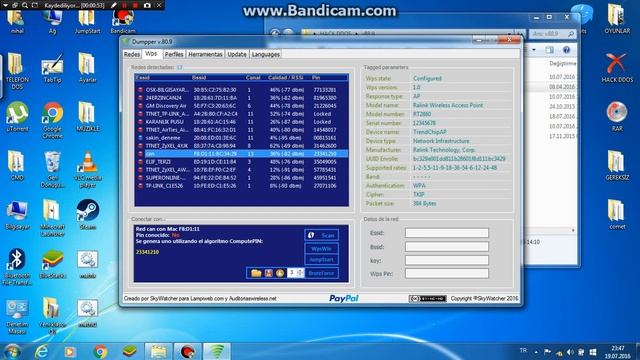Click the help icon in Explorer window
This screenshot has width=640, height=360.
tap(567, 50)
